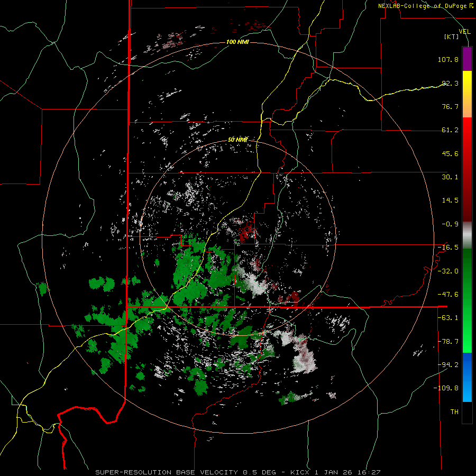Image resolution: width=476 pixels, height=476 pixels.
Task: Click the blue segment of velocity color bar
Action: coord(467,377)
